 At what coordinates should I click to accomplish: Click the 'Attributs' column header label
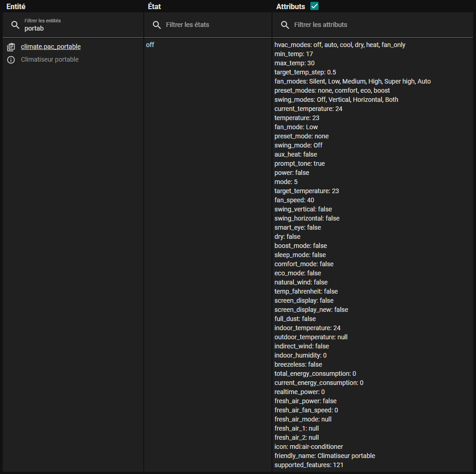290,6
